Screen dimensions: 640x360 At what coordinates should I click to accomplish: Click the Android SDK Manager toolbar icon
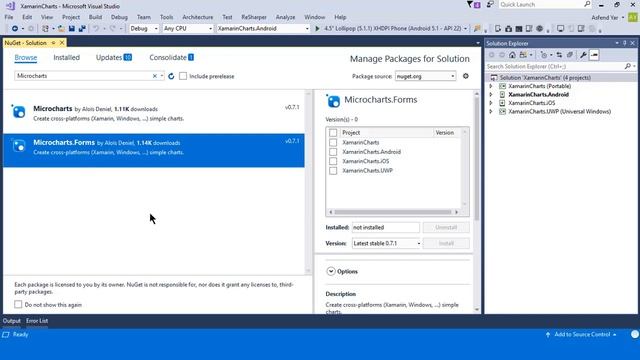coord(509,29)
